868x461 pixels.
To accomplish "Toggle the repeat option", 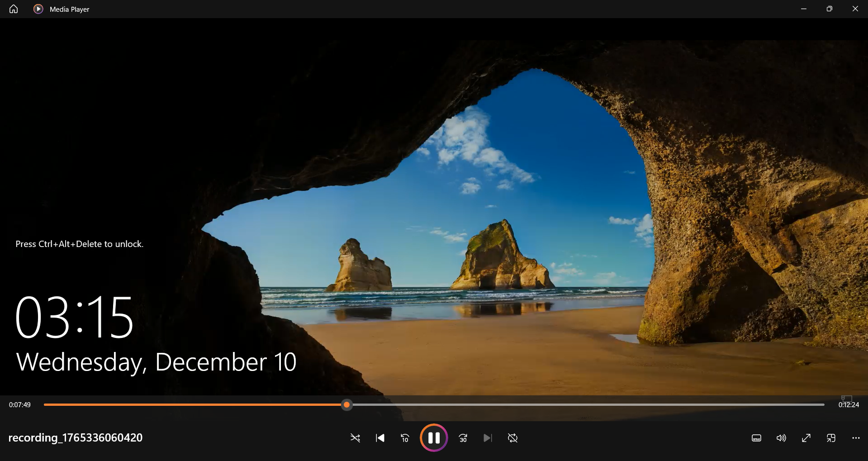I will pyautogui.click(x=512, y=438).
